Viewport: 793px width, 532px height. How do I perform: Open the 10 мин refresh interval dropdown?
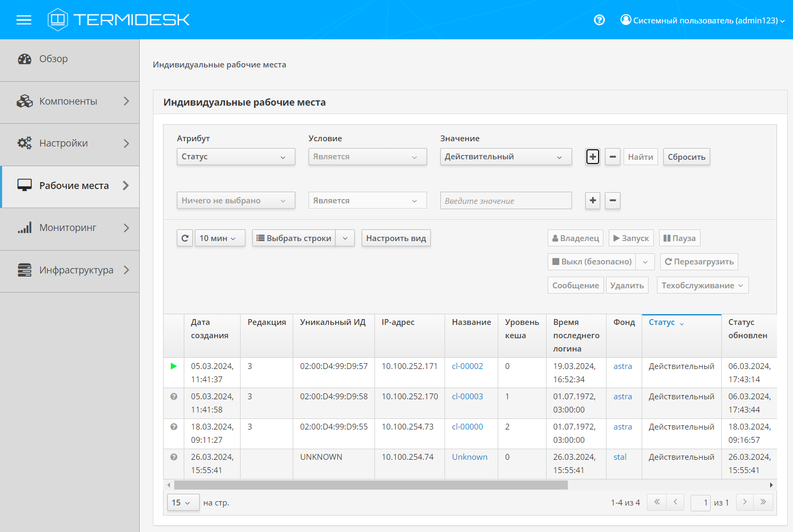click(x=219, y=238)
